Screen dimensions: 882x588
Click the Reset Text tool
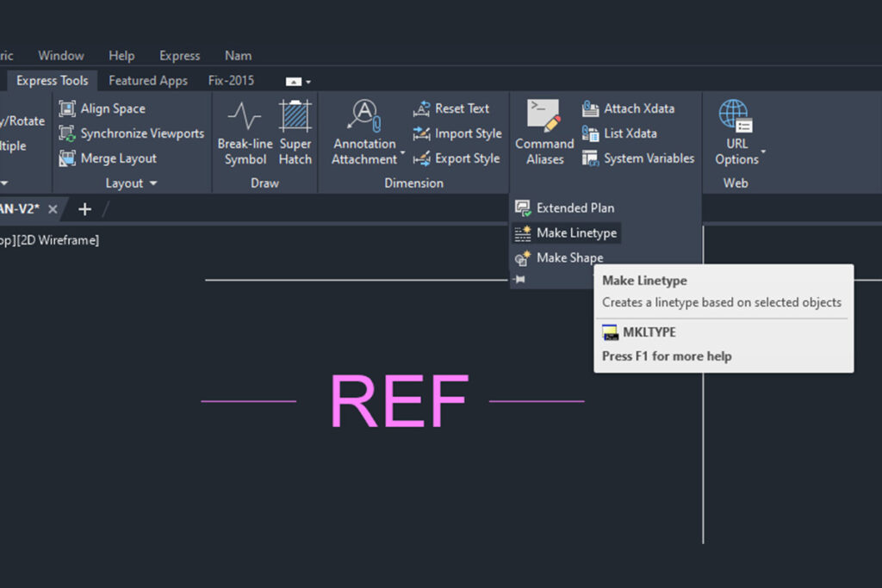coord(451,108)
